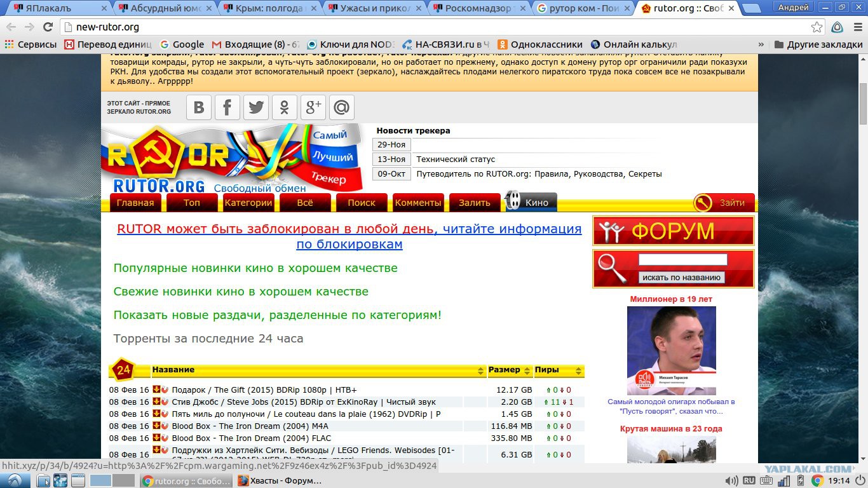Open the Кино menu tab
Screen dimensions: 868x488
pyautogui.click(x=531, y=203)
